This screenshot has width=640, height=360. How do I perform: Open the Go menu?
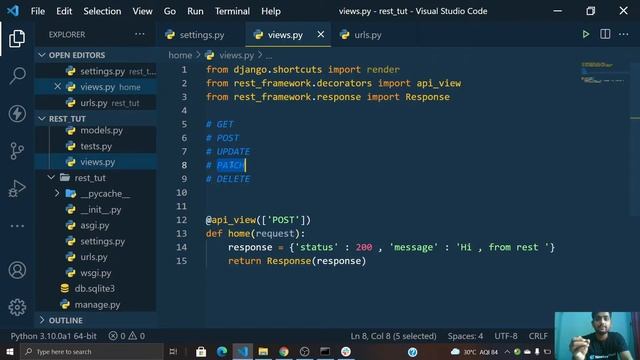169,11
